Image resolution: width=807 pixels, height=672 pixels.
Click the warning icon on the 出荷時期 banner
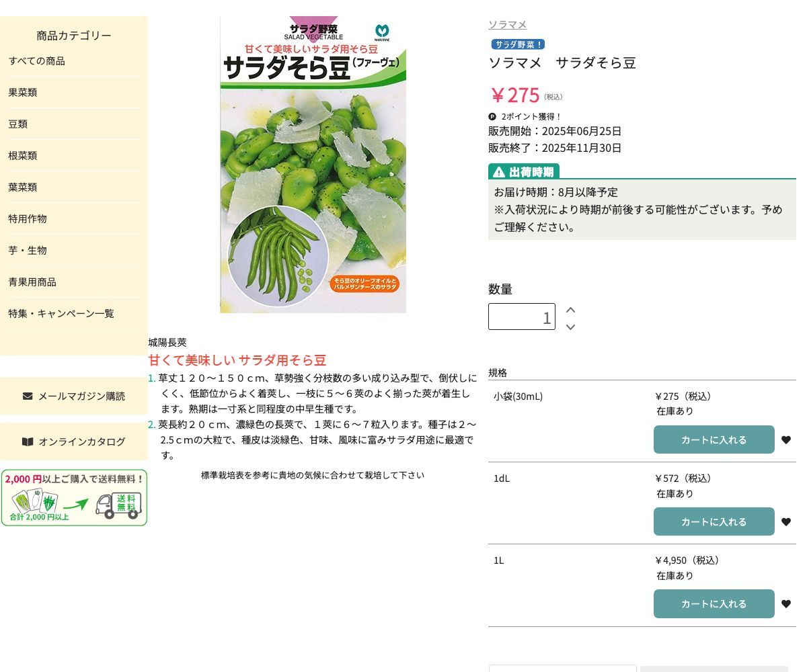point(498,171)
